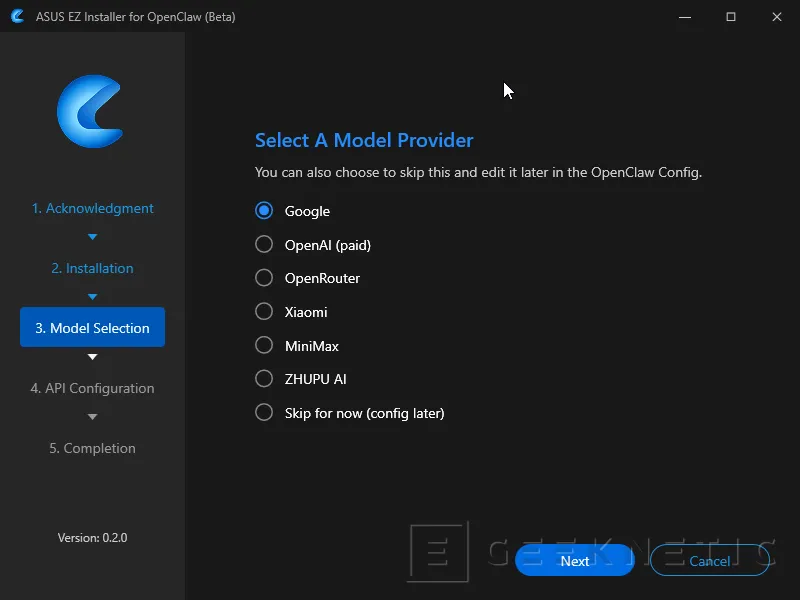Screen dimensions: 800x600
Task: Choose Skip for now (config later)
Action: pyautogui.click(x=264, y=413)
